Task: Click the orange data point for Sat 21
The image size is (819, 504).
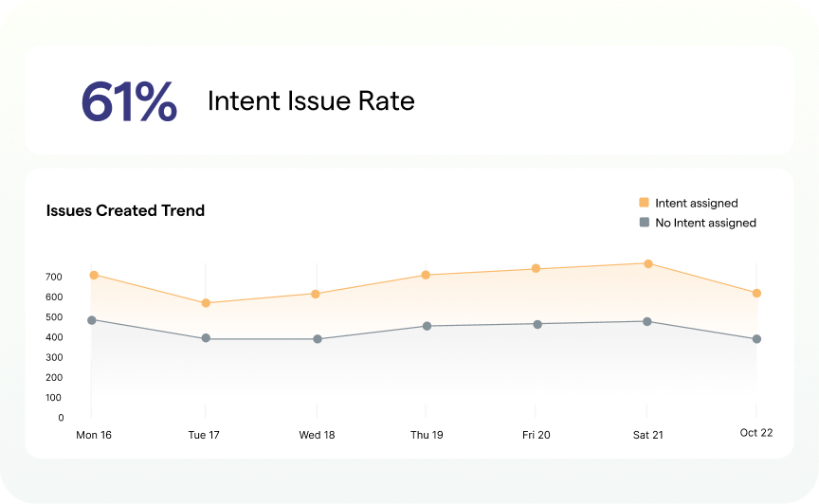Action: click(x=647, y=263)
